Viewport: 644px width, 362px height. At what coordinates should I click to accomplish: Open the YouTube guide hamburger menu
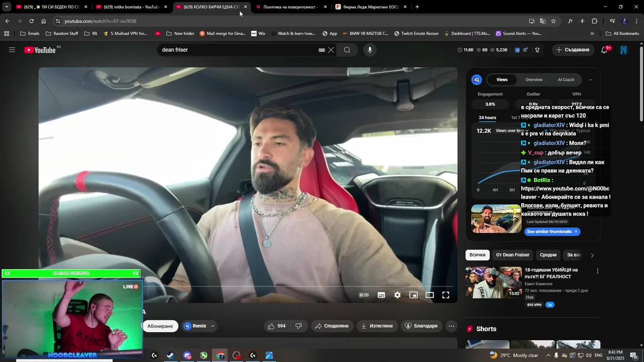point(12,50)
